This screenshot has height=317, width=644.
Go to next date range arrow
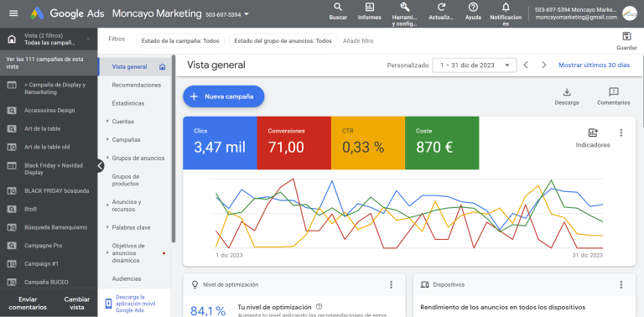(x=544, y=65)
